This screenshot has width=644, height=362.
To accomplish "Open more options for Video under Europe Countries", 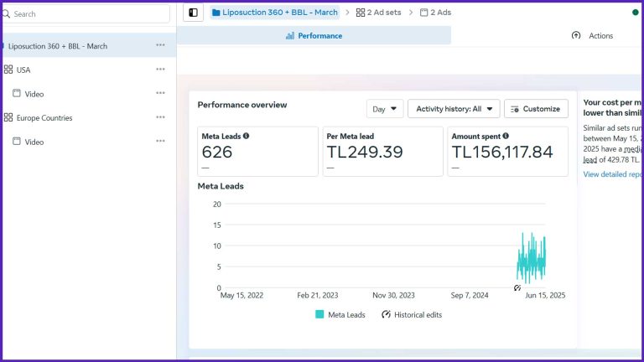I will click(x=161, y=141).
